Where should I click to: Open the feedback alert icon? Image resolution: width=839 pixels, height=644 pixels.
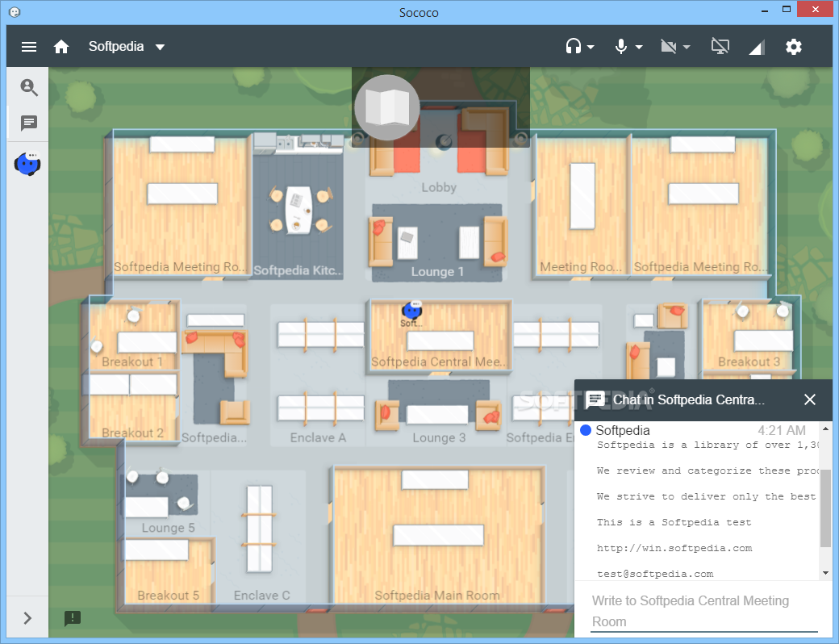[73, 619]
